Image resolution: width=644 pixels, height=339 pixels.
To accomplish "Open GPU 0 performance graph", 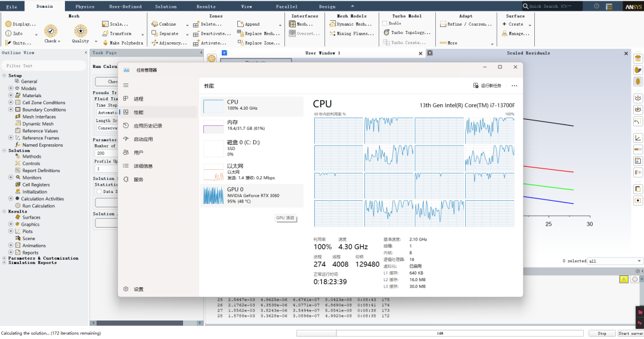I will pyautogui.click(x=252, y=196).
